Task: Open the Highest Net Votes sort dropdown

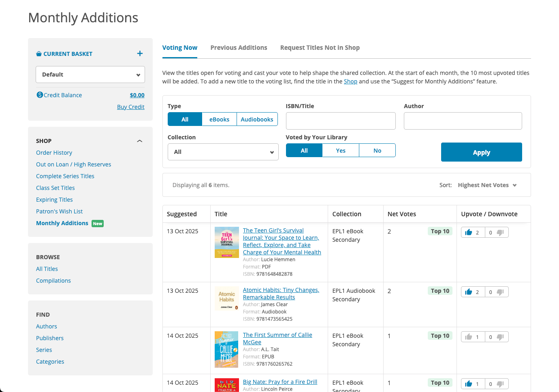Action: (487, 185)
